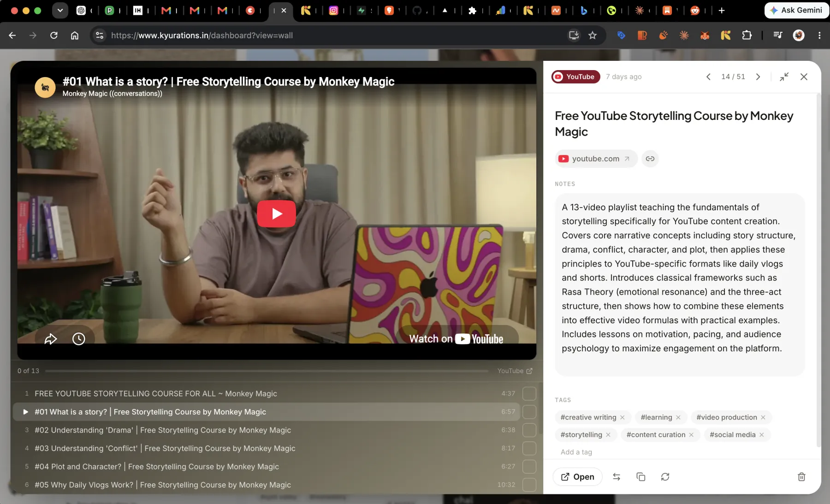
Task: Click the panel's vertical scrollbar
Action: [x=818, y=270]
